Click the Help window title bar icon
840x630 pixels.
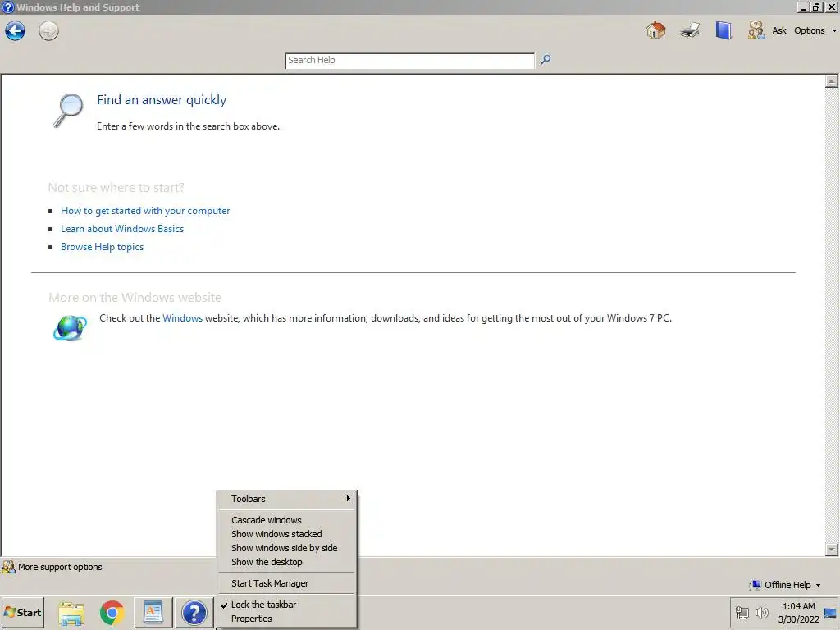click(x=7, y=7)
